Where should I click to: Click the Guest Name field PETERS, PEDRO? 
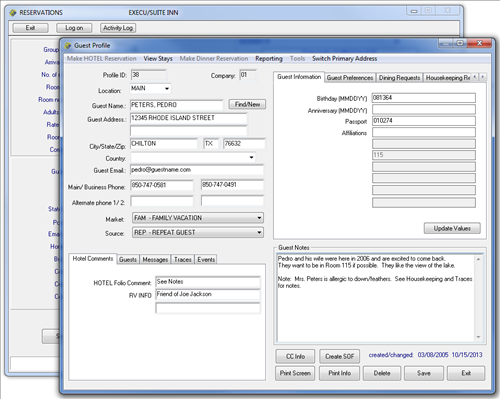pyautogui.click(x=176, y=105)
